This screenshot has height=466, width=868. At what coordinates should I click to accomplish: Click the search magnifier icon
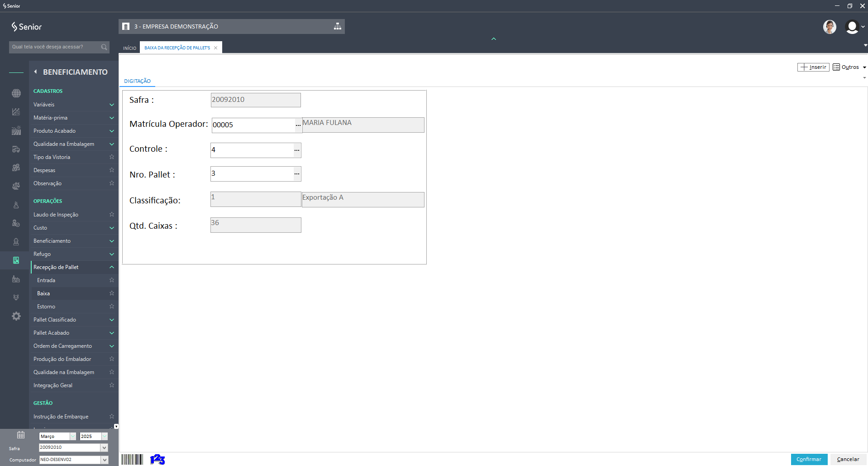(x=104, y=47)
